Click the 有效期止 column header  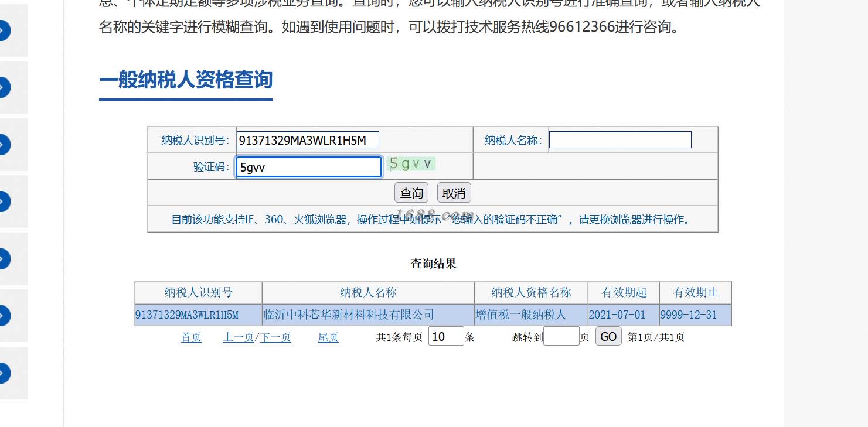696,293
